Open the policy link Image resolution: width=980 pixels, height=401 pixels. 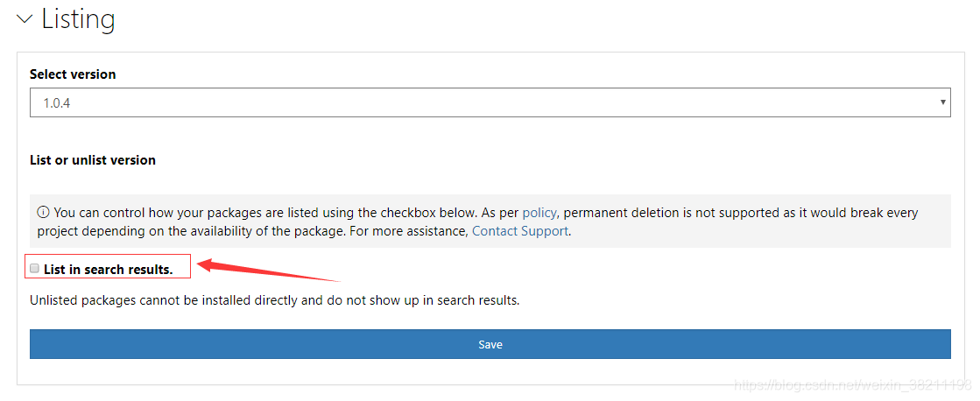[x=539, y=212]
